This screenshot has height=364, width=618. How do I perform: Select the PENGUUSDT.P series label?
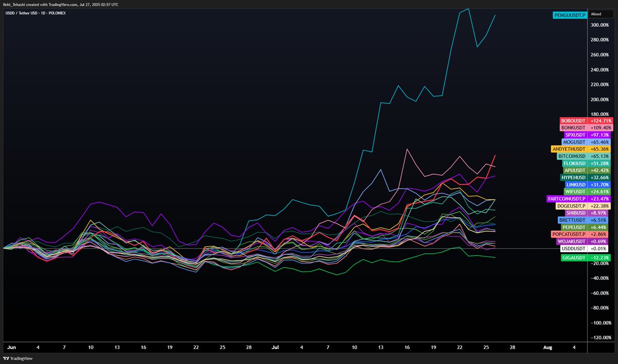[x=570, y=15]
